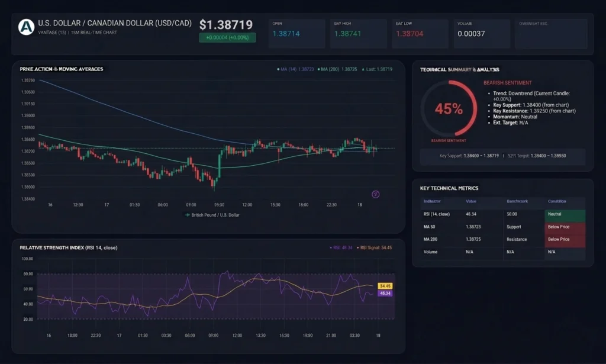
Task: Click the Momentum: Neutral bullet line
Action: (x=515, y=117)
